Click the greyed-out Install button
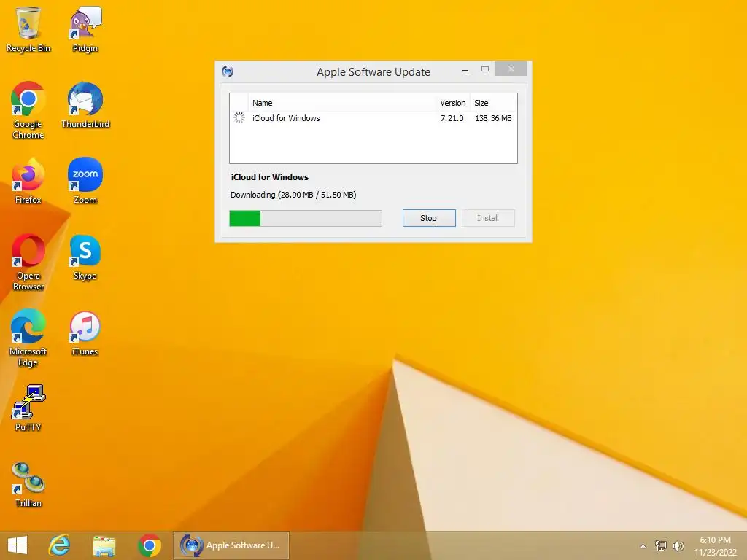This screenshot has width=747, height=560. click(x=488, y=218)
